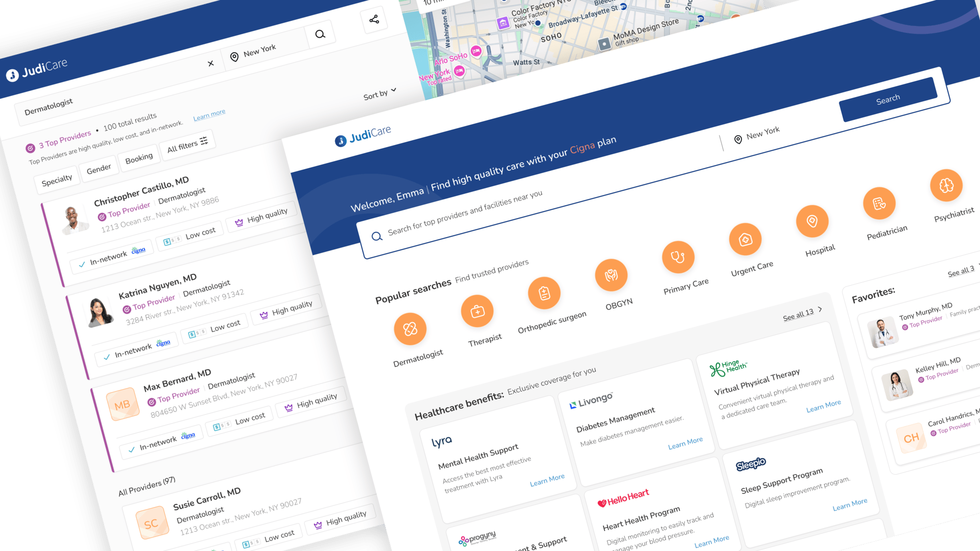Screen dimensions: 980x551
Task: Click CH avatar for Carol Hendrics
Action: coord(911,438)
